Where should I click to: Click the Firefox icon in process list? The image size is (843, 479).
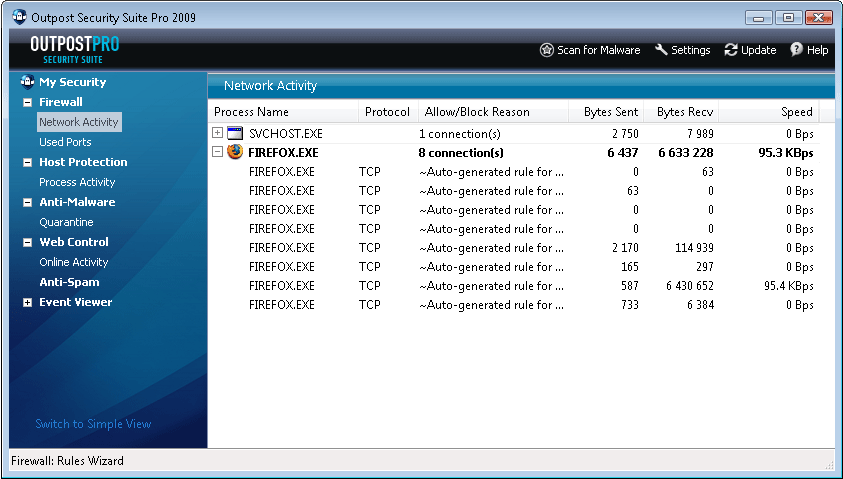click(x=235, y=153)
